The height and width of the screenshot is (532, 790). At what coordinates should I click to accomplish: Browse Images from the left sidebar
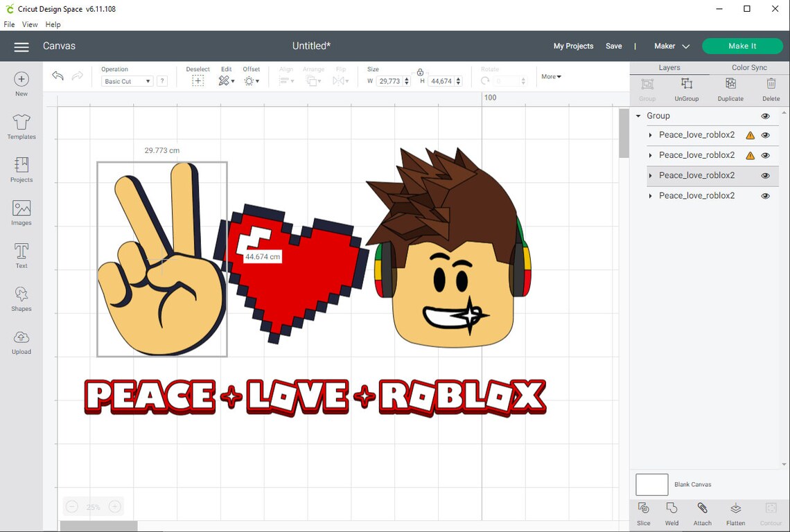pyautogui.click(x=21, y=212)
